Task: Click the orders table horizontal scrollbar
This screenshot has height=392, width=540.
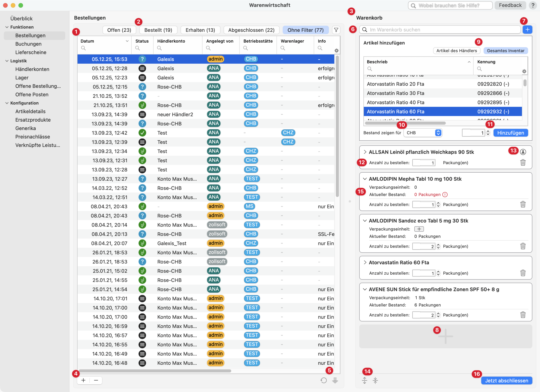Action: [155, 371]
